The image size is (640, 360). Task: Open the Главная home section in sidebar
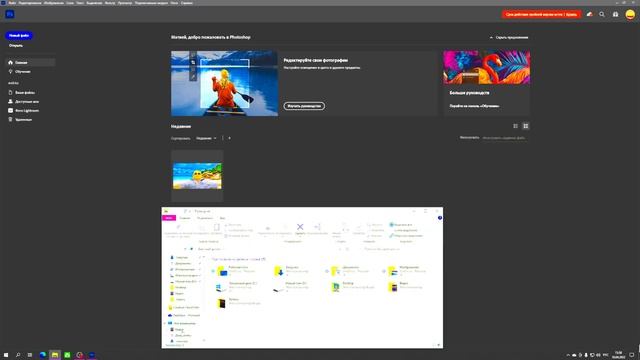[x=30, y=62]
